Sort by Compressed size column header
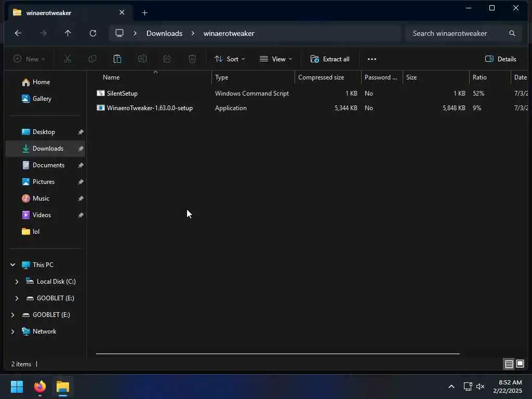 click(328, 77)
